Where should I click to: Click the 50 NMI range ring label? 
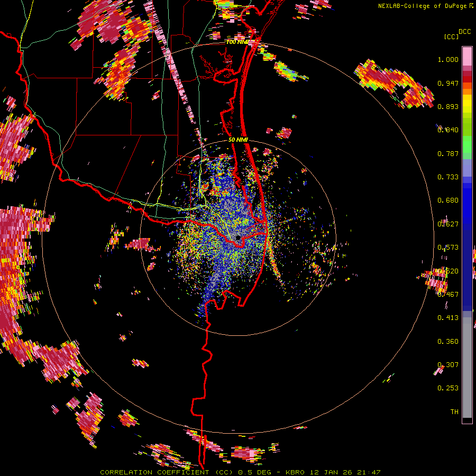[238, 140]
